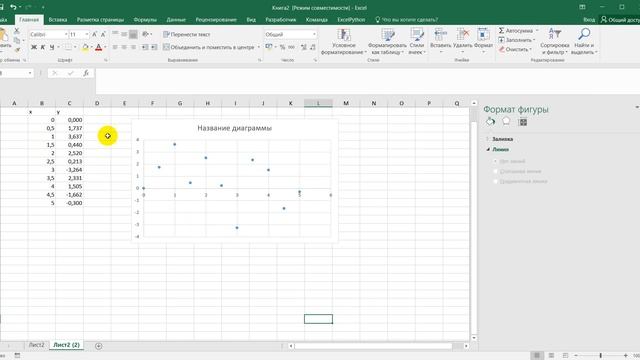This screenshot has height=360, width=640.
Task: Toggle Перенести текст (wrap text)
Action: (x=187, y=35)
